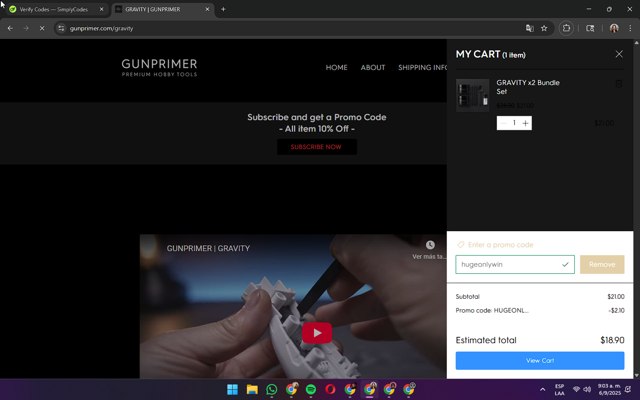Click the promo code input field
The width and height of the screenshot is (640, 400).
click(515, 264)
